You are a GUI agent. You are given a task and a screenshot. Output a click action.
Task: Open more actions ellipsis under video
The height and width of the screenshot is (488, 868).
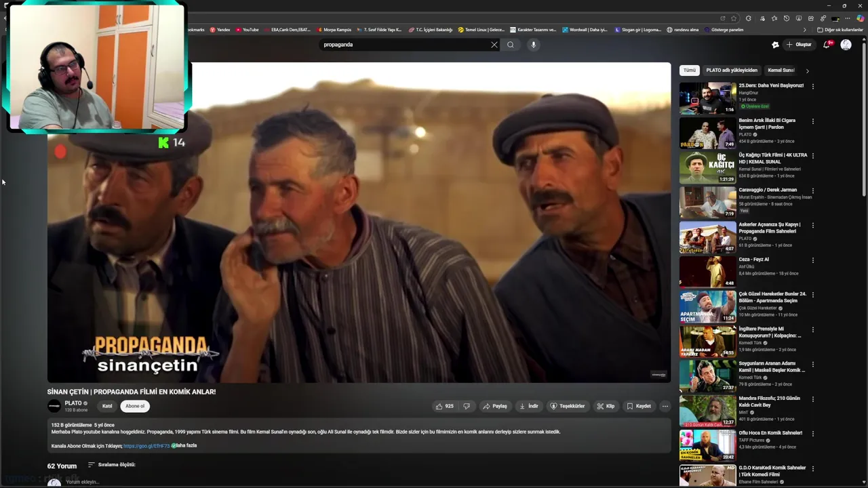665,406
